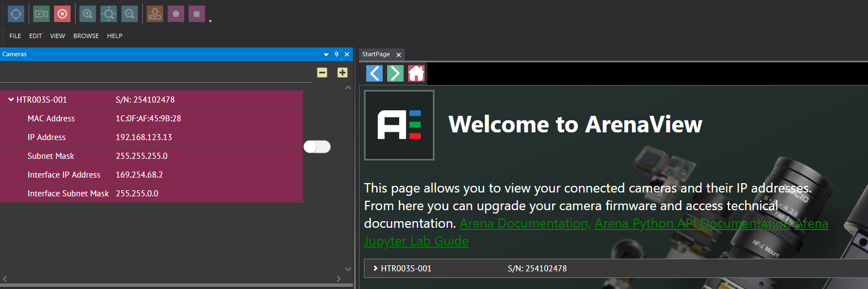Viewport: 868px width, 289px height.
Task: Select the MAC Address value 1C:0F:AF:45:9B:28
Action: (148, 119)
